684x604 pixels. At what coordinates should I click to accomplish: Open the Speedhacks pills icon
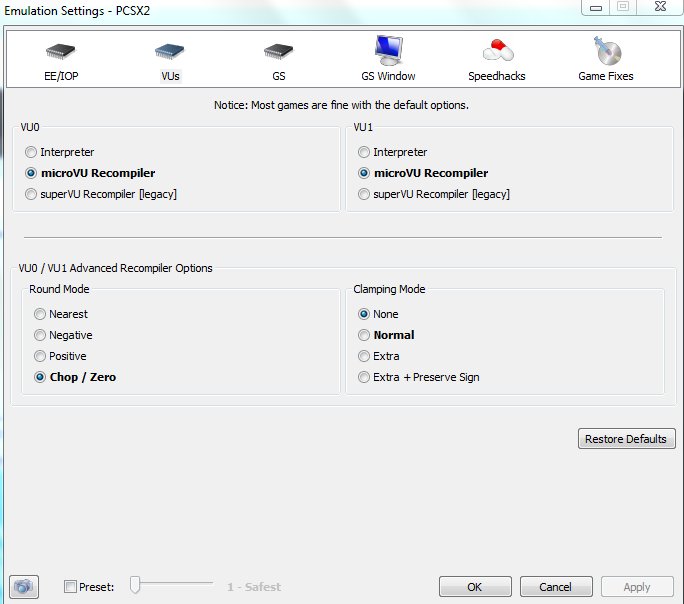click(x=498, y=50)
